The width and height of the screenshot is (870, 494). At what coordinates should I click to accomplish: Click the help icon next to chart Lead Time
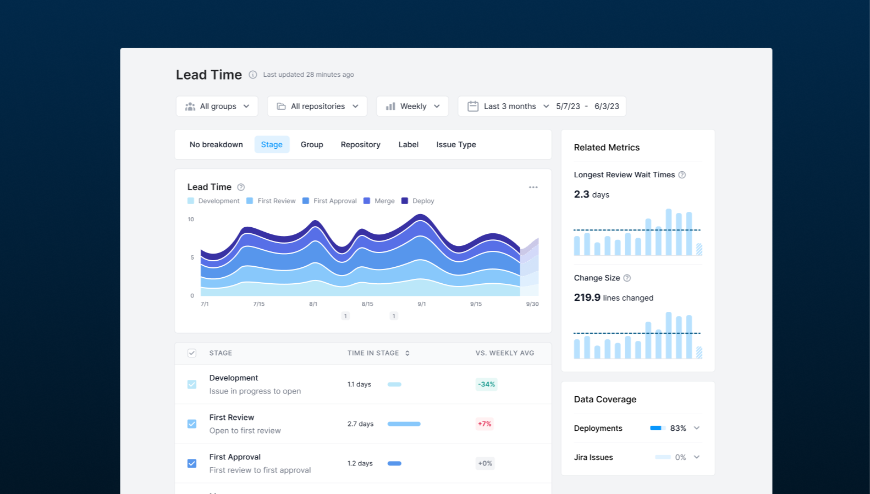(241, 187)
